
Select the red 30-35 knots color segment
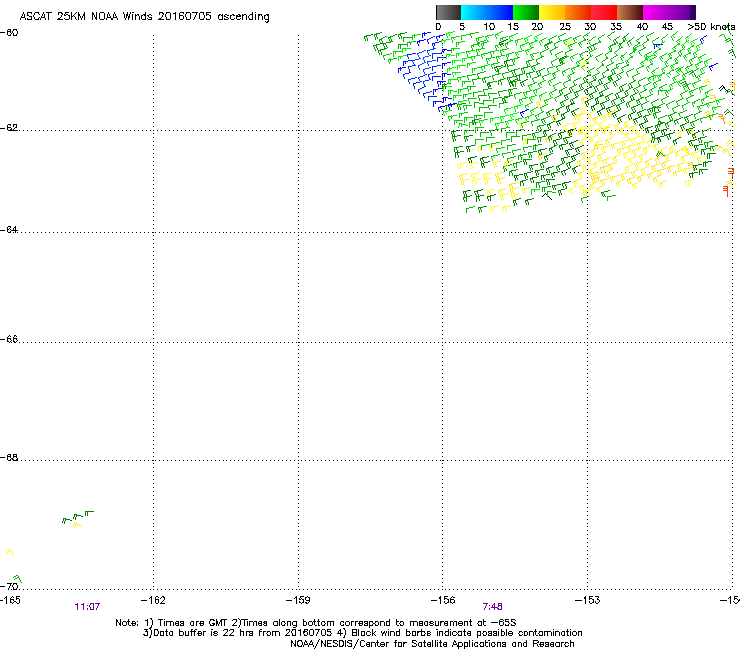604,12
